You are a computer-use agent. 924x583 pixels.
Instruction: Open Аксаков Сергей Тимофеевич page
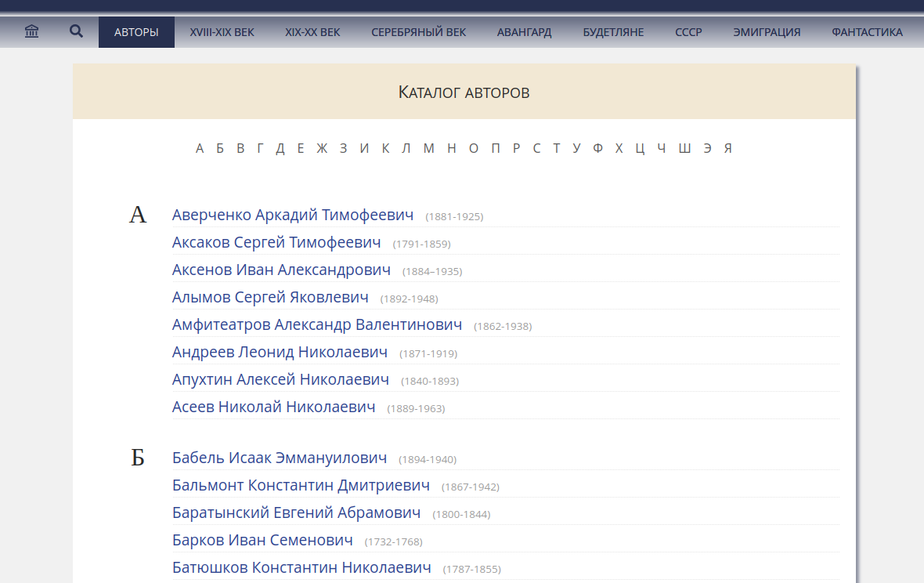click(x=276, y=243)
